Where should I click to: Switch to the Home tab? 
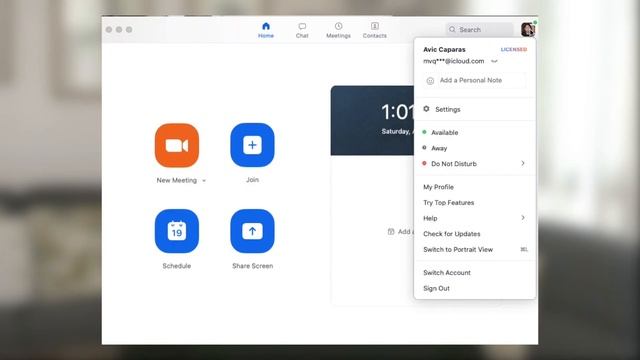(266, 30)
